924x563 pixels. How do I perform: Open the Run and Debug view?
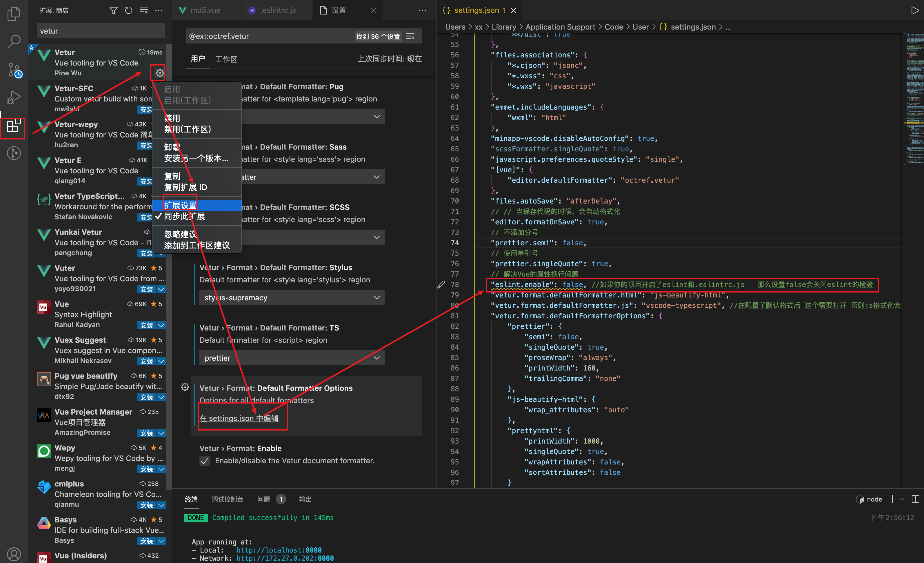[14, 97]
